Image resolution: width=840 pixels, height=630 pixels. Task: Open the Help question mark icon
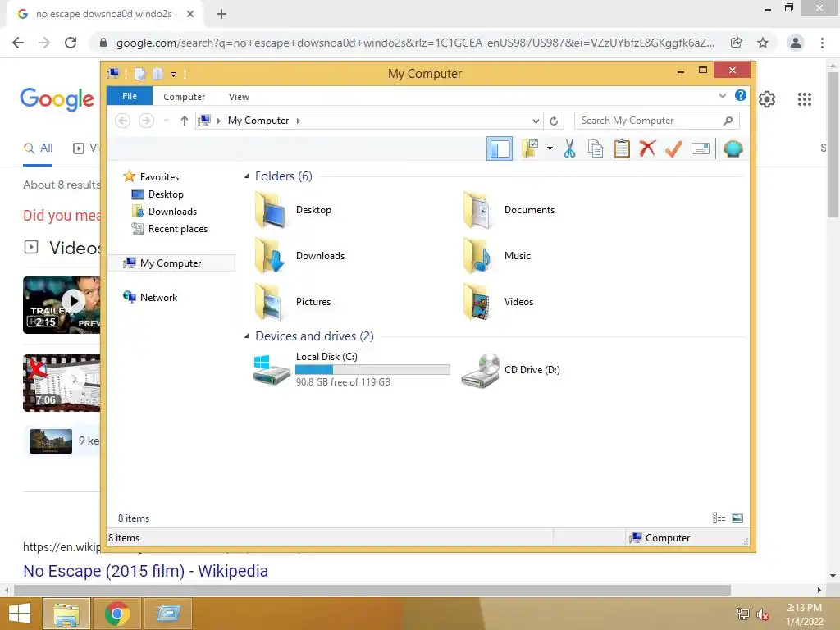pos(741,95)
